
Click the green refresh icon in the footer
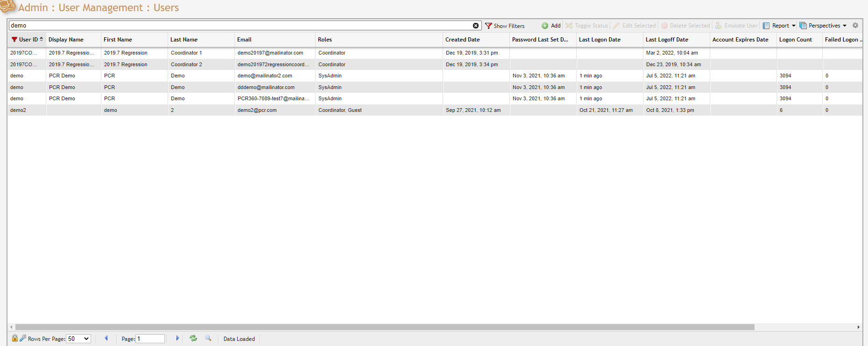coord(193,339)
